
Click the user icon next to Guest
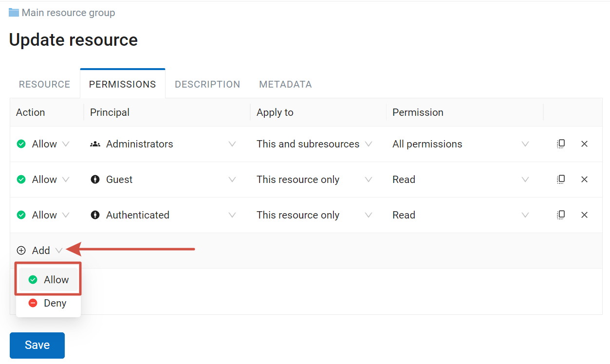pos(95,180)
